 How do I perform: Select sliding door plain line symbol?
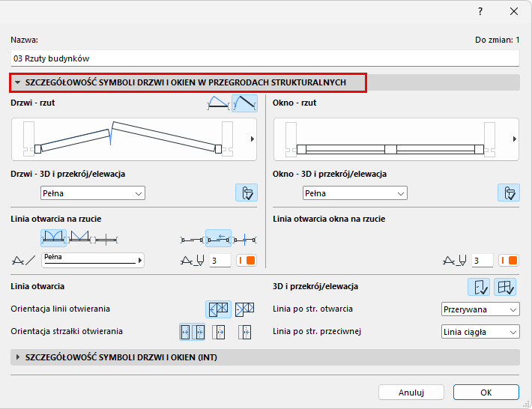tap(192, 240)
